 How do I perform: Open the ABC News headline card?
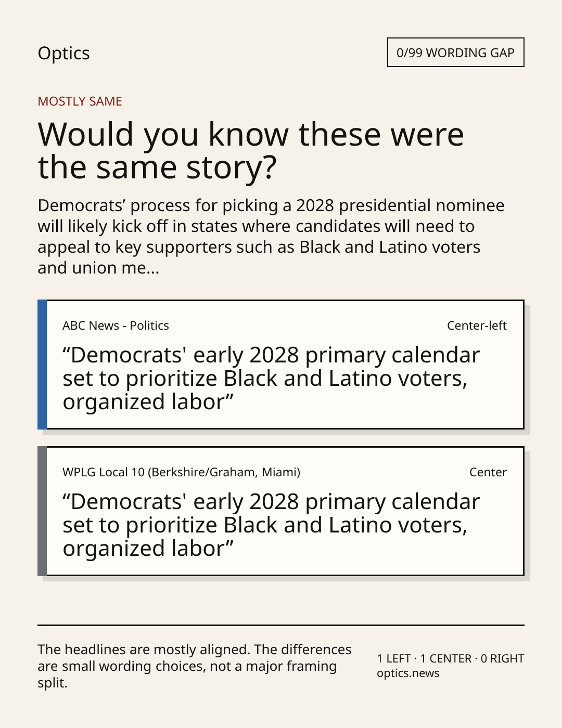click(x=280, y=365)
